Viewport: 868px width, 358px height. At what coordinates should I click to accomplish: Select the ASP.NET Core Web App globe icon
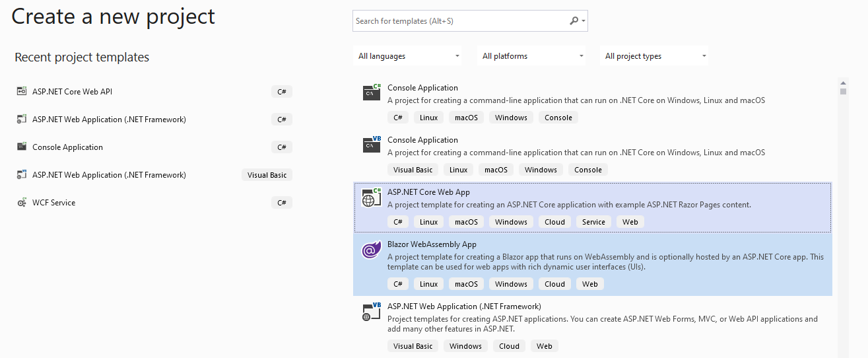pos(372,197)
